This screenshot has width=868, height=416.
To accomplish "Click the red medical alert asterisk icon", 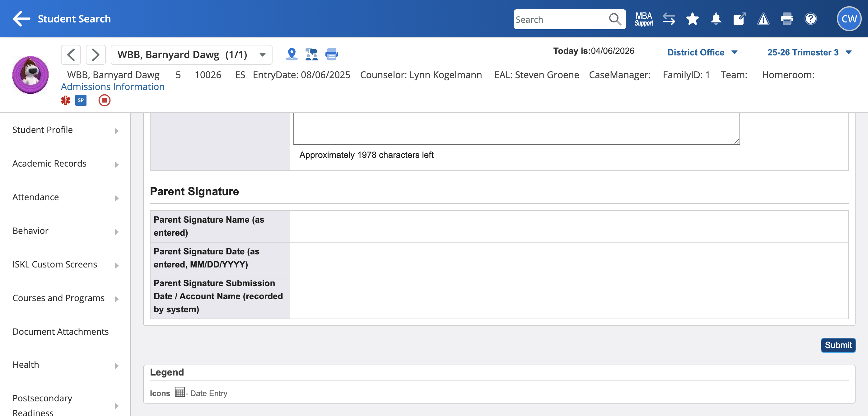I will click(65, 100).
